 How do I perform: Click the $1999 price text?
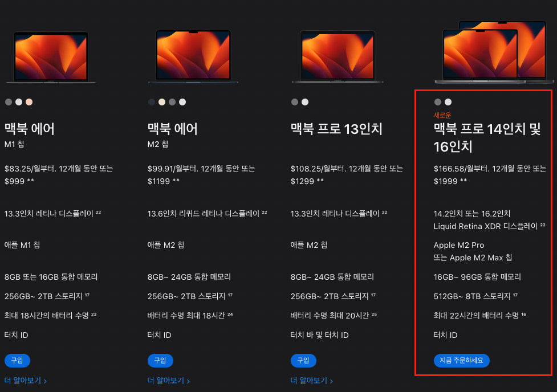[445, 181]
